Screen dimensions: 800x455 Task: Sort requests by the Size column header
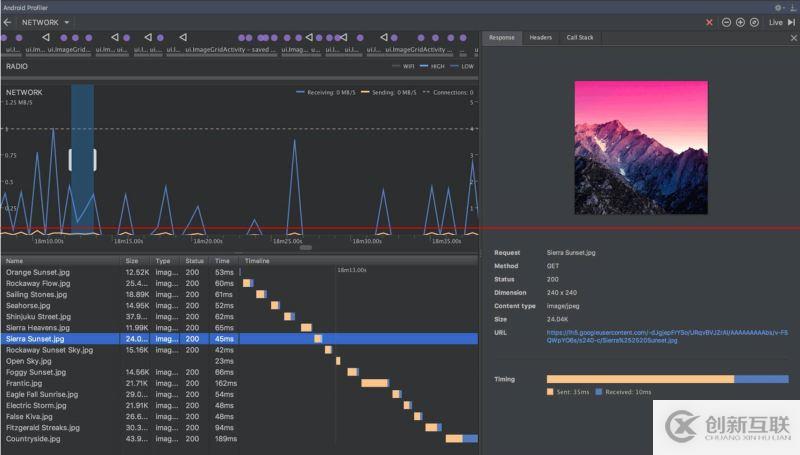point(132,261)
